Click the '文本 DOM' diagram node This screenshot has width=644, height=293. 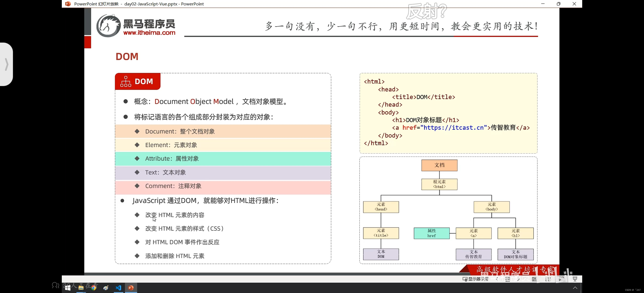tap(381, 254)
